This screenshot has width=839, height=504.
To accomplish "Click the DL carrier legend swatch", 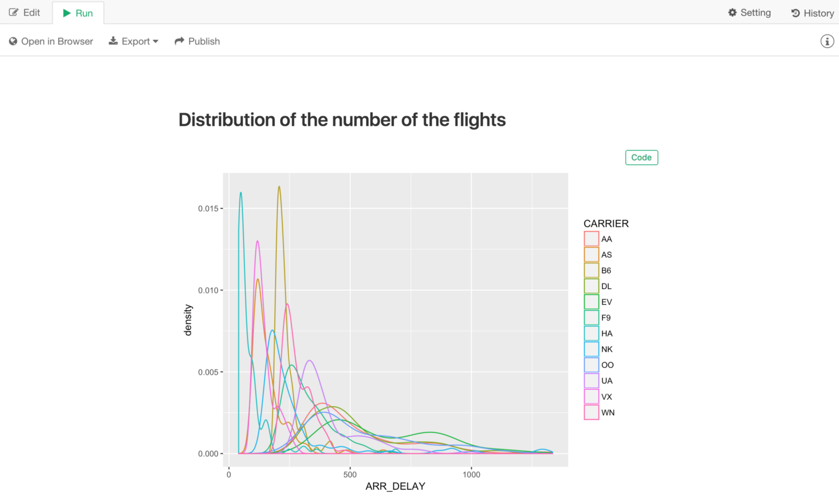I will point(591,286).
